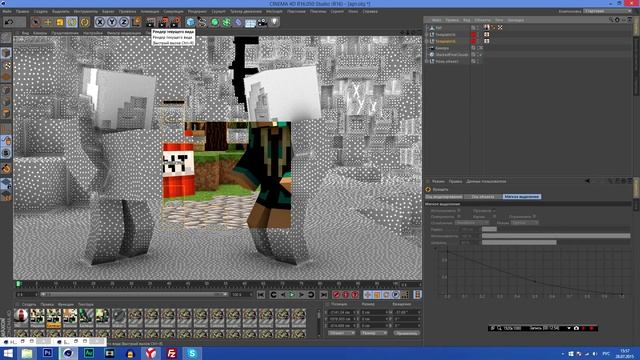This screenshot has width=640, height=360.
Task: Render to Picture Viewer
Action: (x=164, y=22)
